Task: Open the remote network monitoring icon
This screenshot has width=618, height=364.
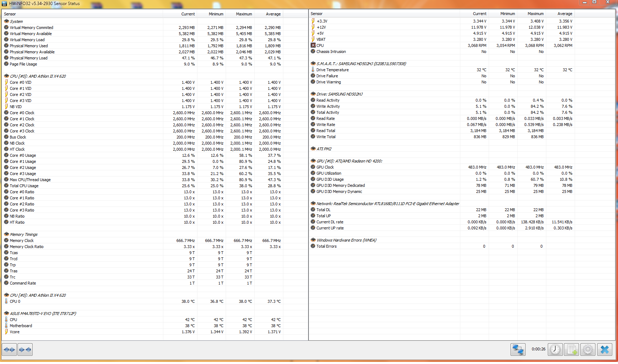Action: click(x=518, y=349)
